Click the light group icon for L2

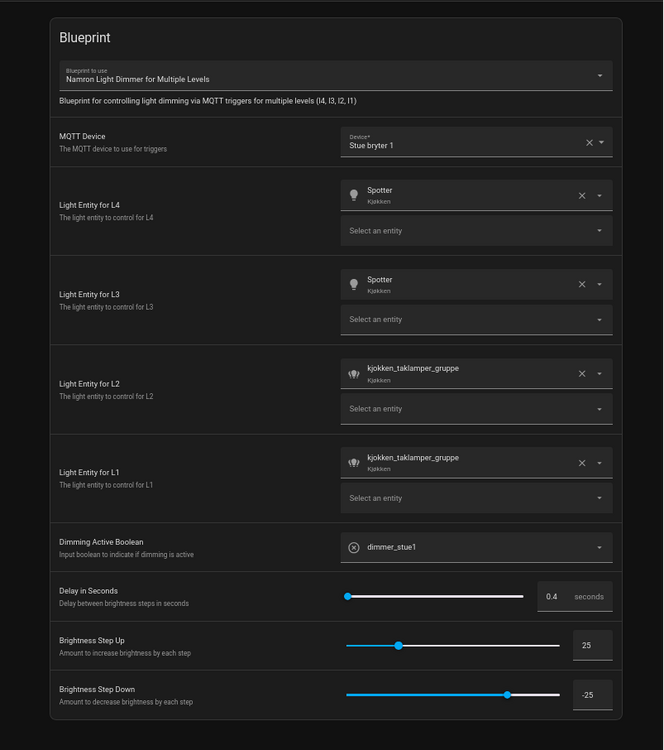click(x=354, y=374)
